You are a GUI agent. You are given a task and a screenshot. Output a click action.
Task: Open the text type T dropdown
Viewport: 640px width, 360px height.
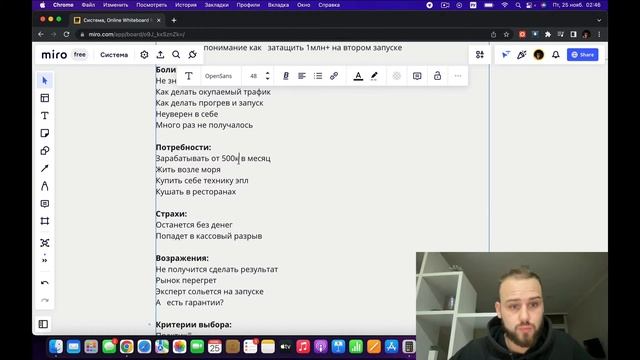click(189, 76)
